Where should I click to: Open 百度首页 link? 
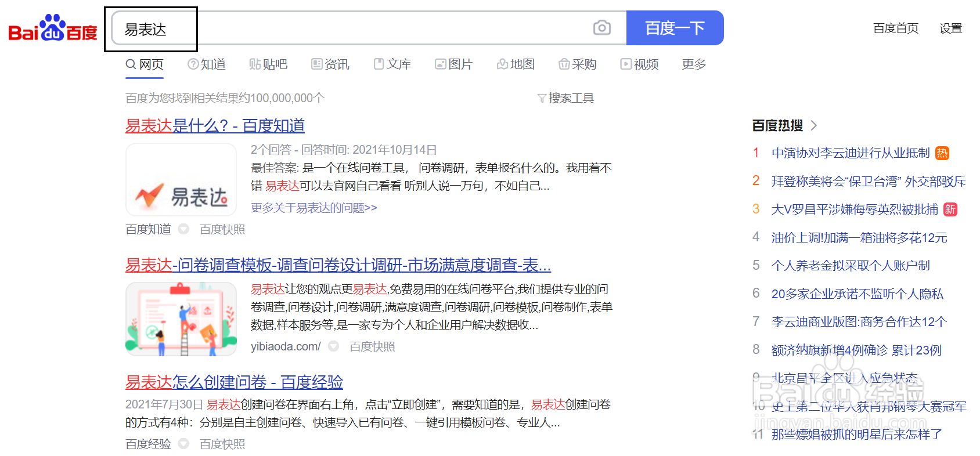pos(896,28)
